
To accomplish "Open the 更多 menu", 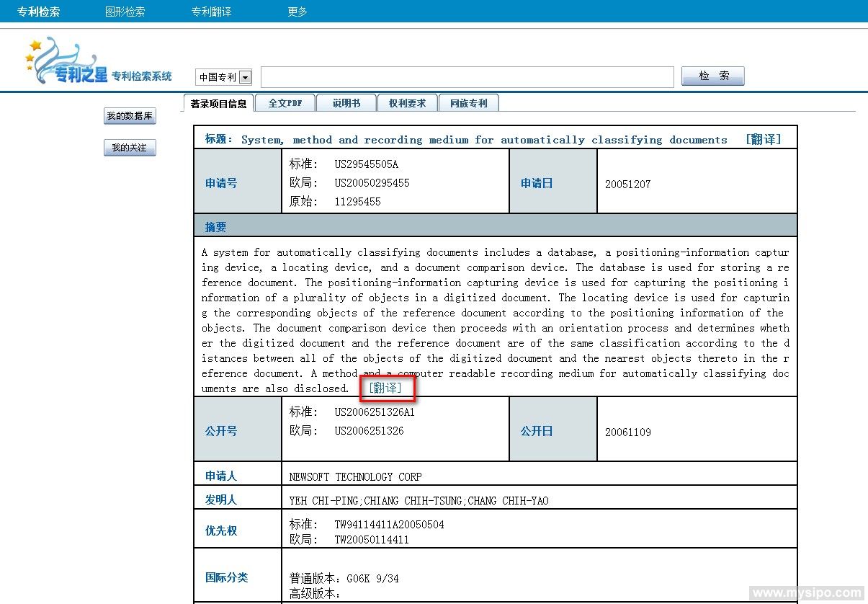I will pyautogui.click(x=297, y=12).
